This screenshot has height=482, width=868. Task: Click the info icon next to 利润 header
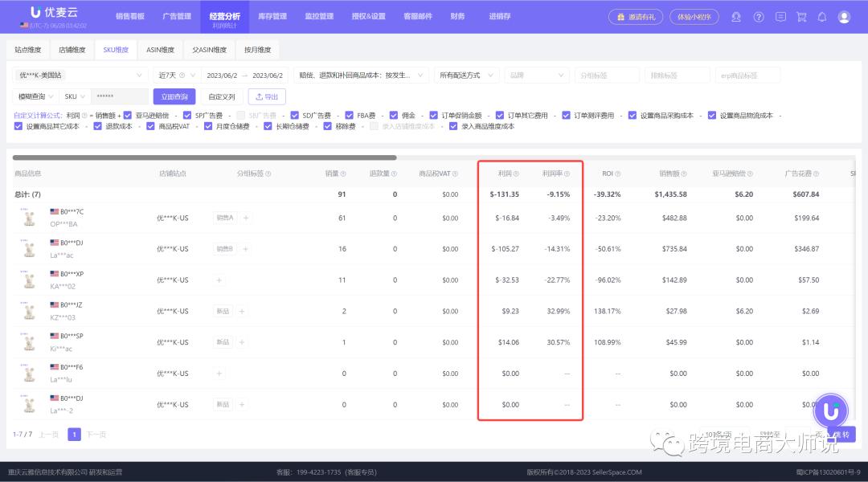(516, 174)
